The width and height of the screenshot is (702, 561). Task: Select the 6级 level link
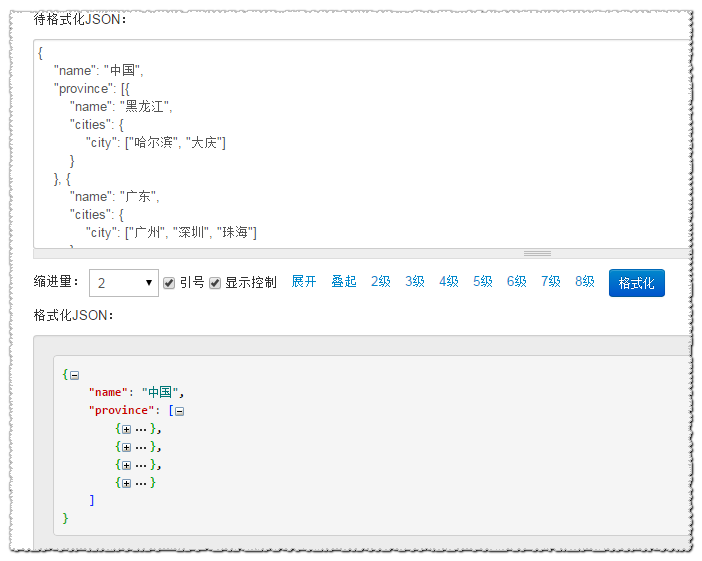click(516, 282)
